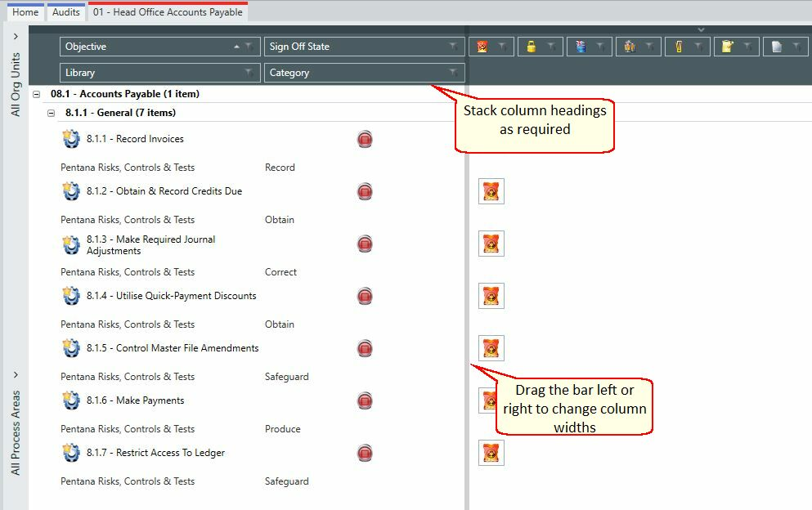The height and width of the screenshot is (510, 812).
Task: Click the blank document column header icon
Action: (x=776, y=47)
